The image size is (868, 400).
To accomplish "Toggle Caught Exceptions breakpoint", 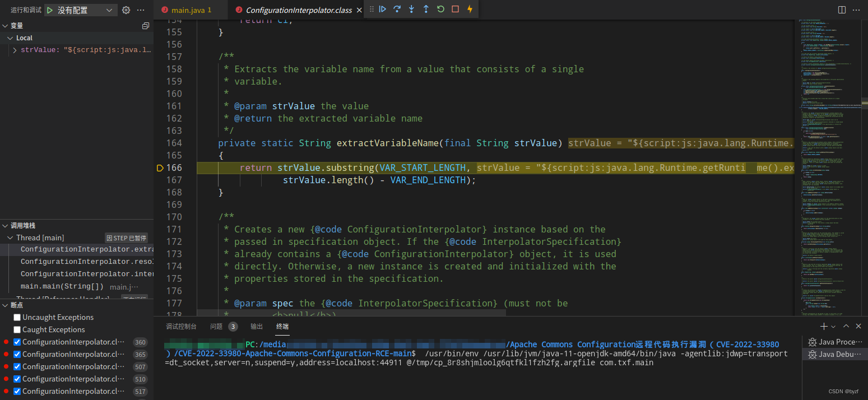I will (17, 329).
